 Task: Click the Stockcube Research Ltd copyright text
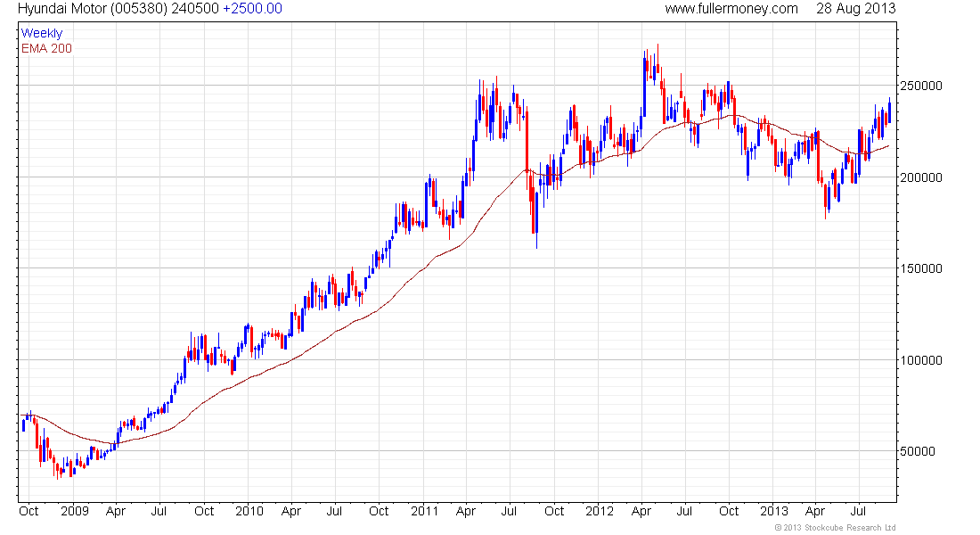835,528
